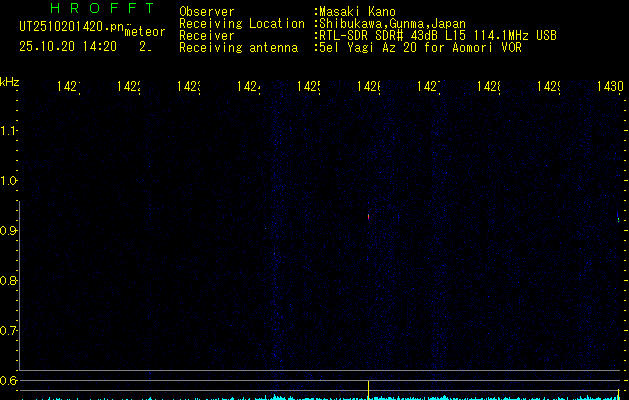Click the 0.7 frequency axis label
This screenshot has height=400, width=629.
[8, 330]
